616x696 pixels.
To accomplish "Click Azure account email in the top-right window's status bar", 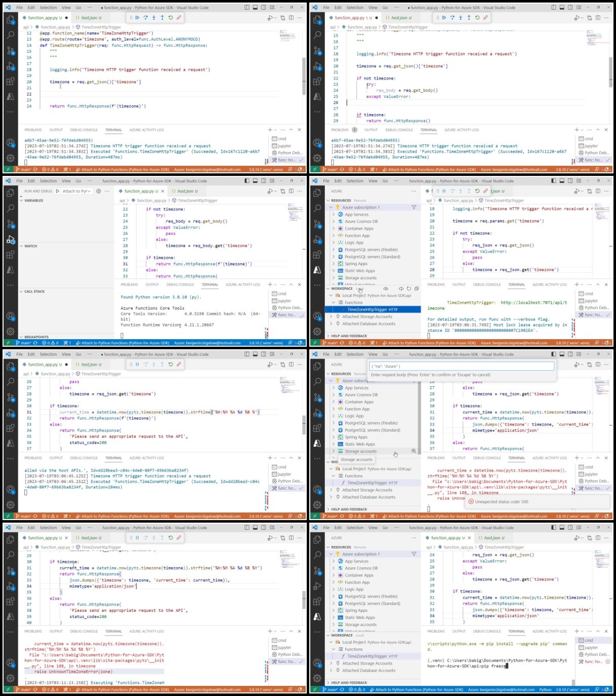I will click(514, 169).
